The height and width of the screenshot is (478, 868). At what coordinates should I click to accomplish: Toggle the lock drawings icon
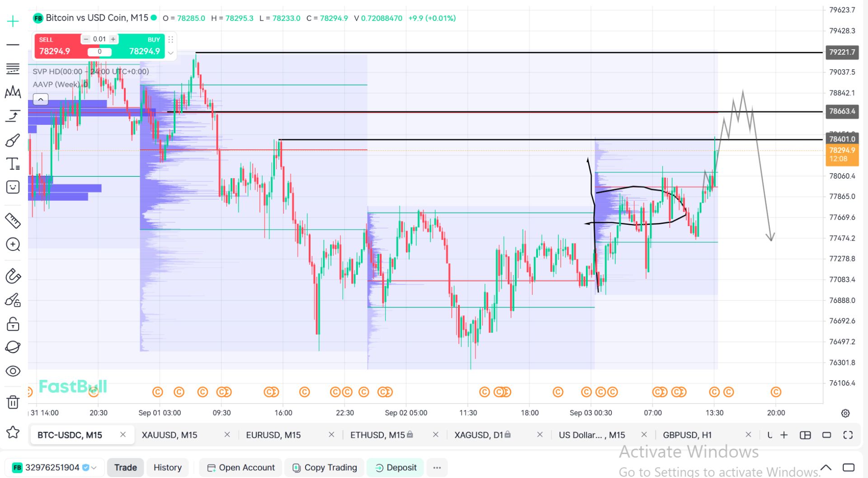coord(13,324)
